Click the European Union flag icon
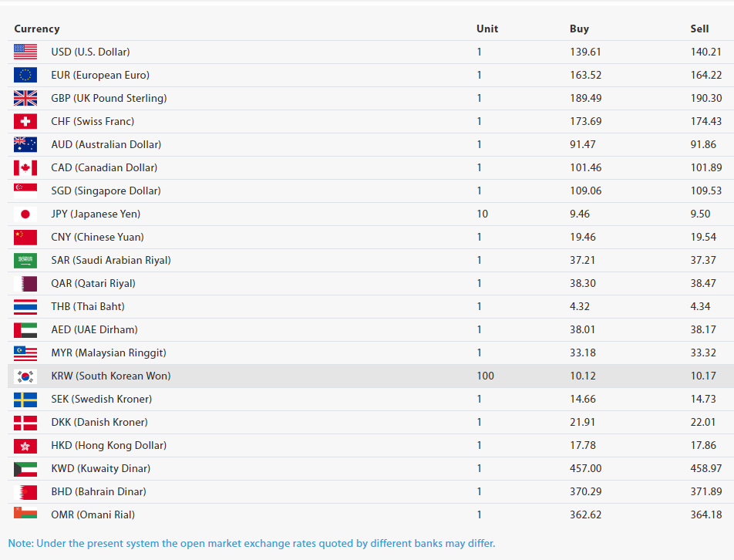Screen dimensions: 734x560 point(25,75)
